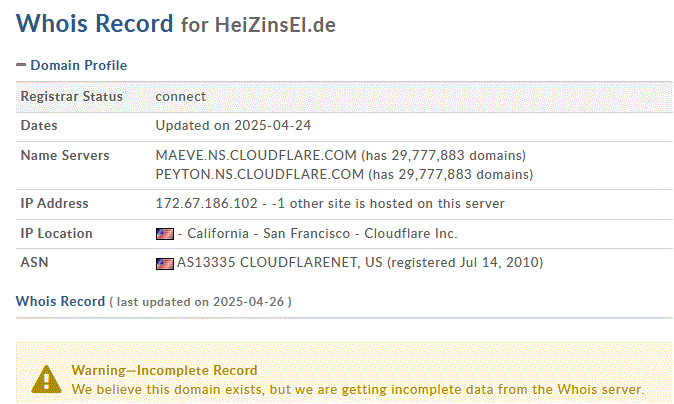Image resolution: width=674 pixels, height=404 pixels.
Task: Click the US flag in IP Location row
Action: 165,234
